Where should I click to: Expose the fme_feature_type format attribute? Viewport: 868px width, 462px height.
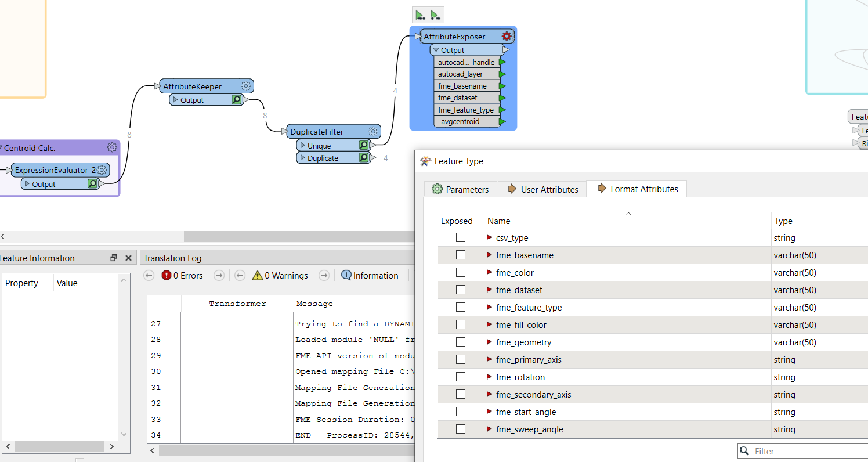coord(461,307)
